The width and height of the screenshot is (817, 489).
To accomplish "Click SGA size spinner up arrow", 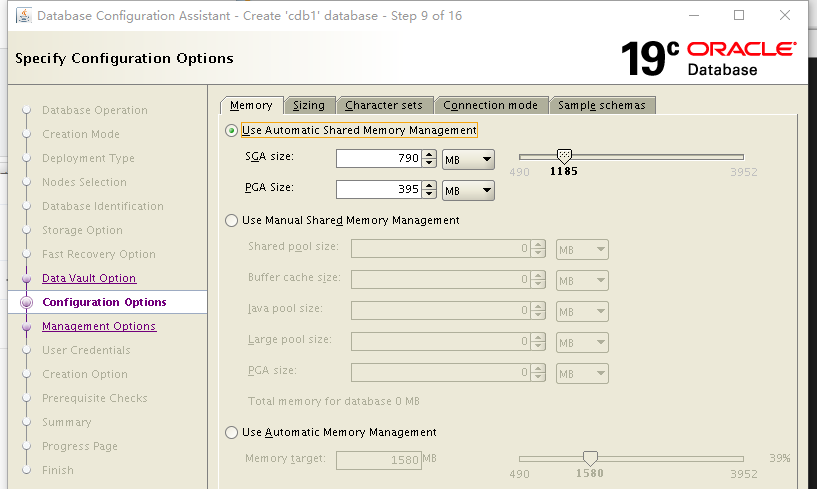I will pos(429,154).
